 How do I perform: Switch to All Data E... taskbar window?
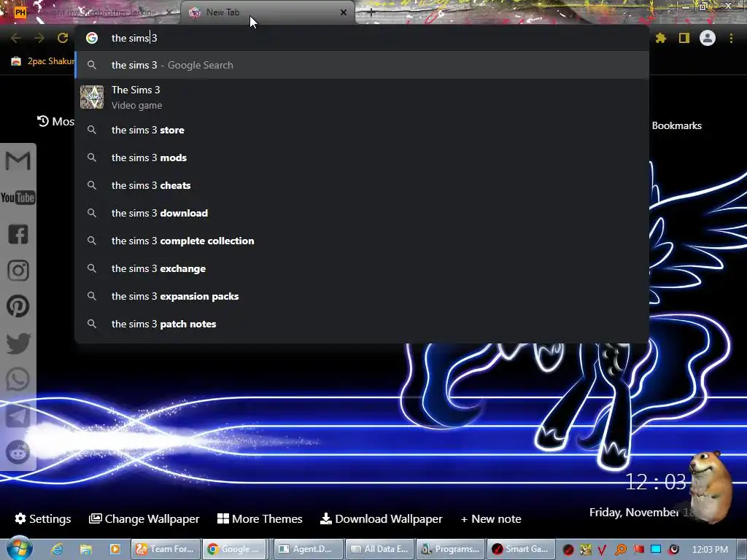click(x=379, y=549)
